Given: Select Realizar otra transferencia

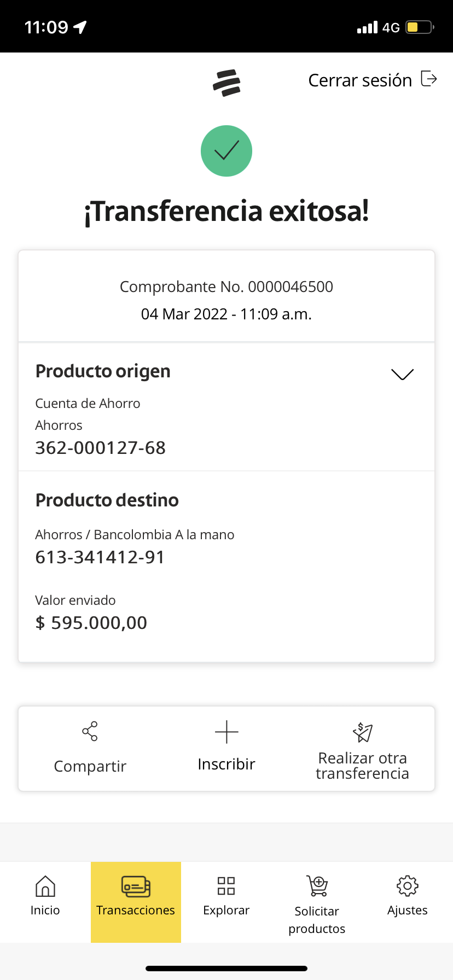Looking at the screenshot, I should (x=362, y=766).
